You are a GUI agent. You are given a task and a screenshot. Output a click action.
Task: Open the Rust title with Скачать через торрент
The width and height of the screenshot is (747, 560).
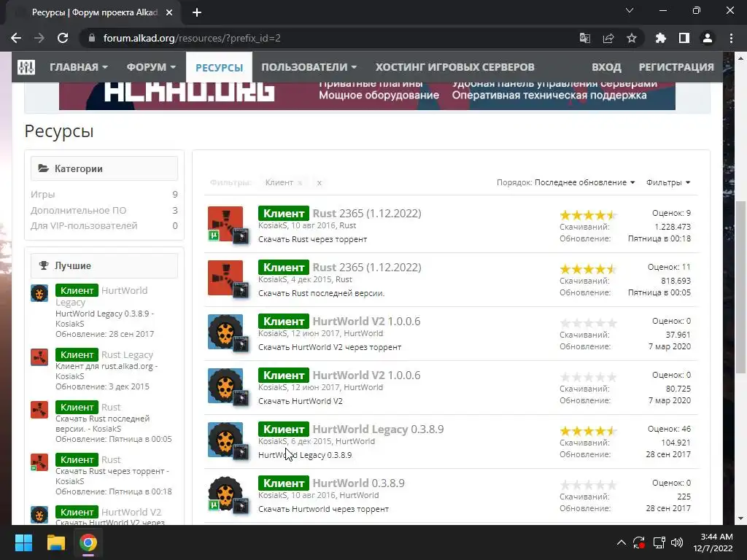tap(367, 214)
